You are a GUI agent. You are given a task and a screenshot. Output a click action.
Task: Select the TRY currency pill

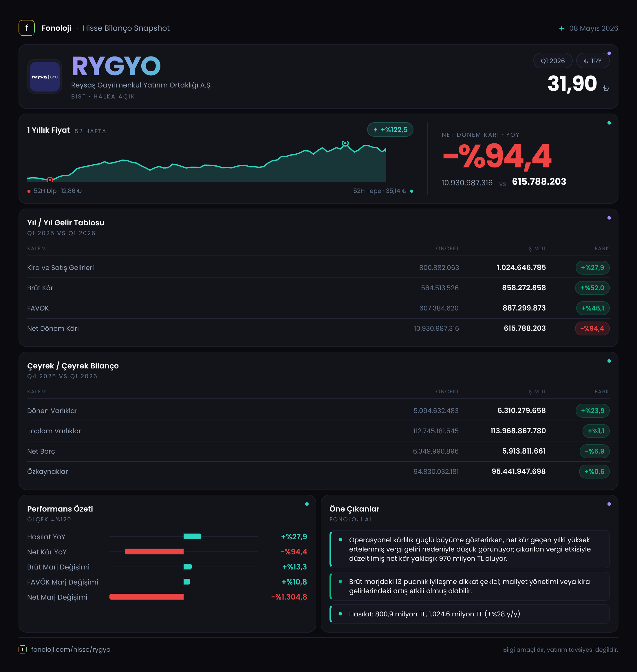(592, 61)
